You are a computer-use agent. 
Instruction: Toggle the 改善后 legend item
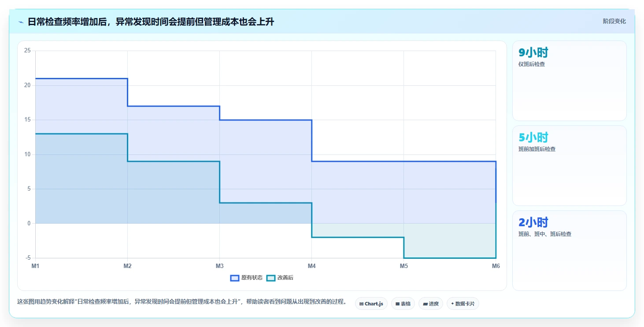[280, 278]
